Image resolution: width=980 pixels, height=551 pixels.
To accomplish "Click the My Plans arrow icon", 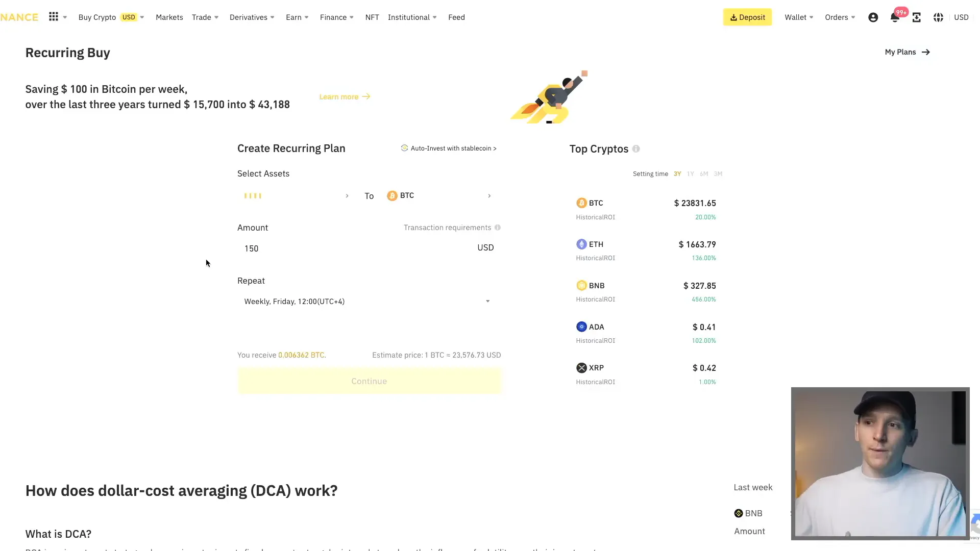I will click(x=926, y=52).
